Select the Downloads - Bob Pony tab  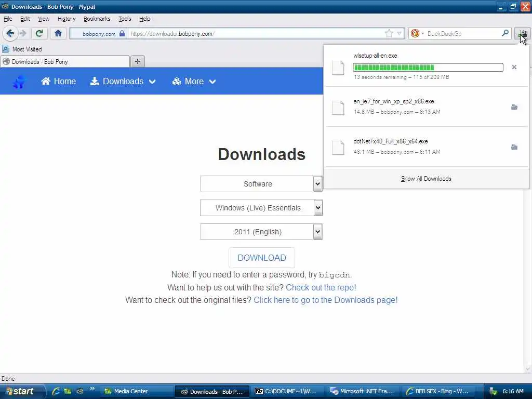point(65,62)
